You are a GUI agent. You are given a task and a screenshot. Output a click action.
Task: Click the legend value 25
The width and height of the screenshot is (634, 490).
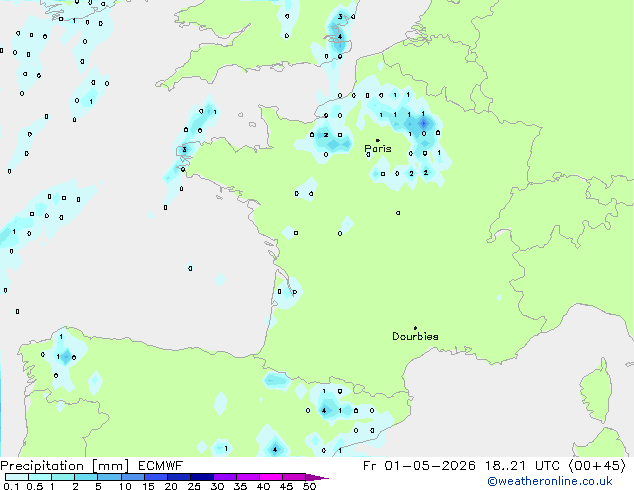click(x=194, y=486)
